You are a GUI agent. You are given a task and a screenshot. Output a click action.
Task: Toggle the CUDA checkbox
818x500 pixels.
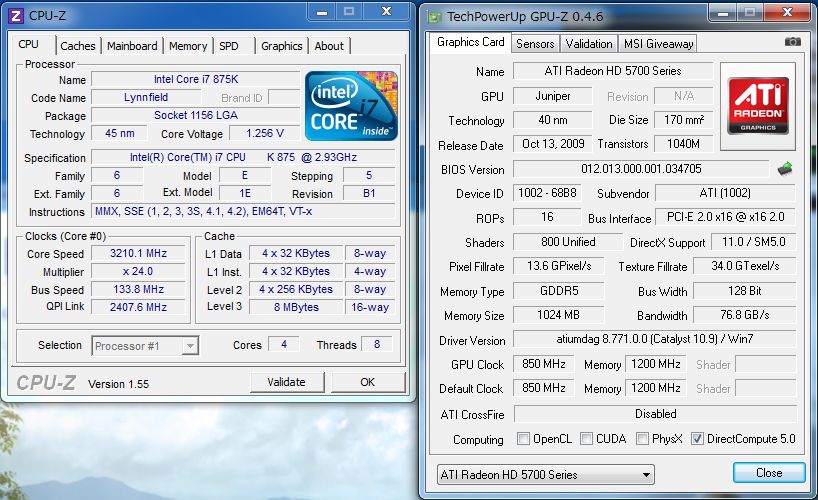click(x=586, y=438)
